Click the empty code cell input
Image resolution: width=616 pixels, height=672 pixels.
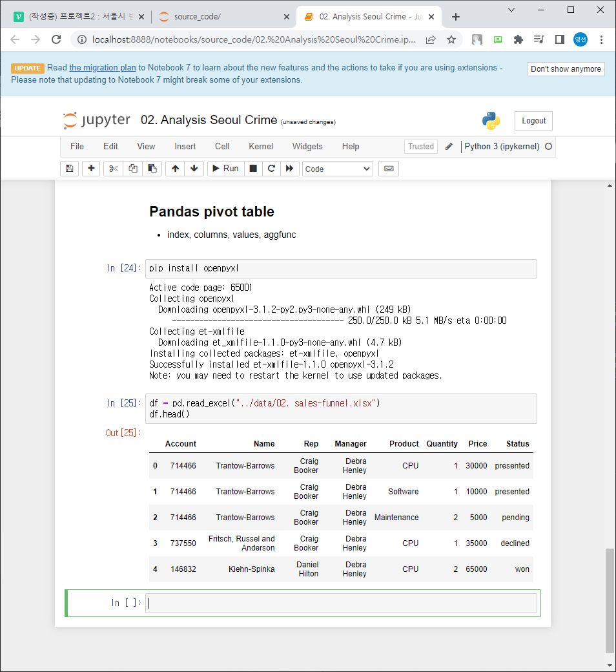click(x=341, y=603)
